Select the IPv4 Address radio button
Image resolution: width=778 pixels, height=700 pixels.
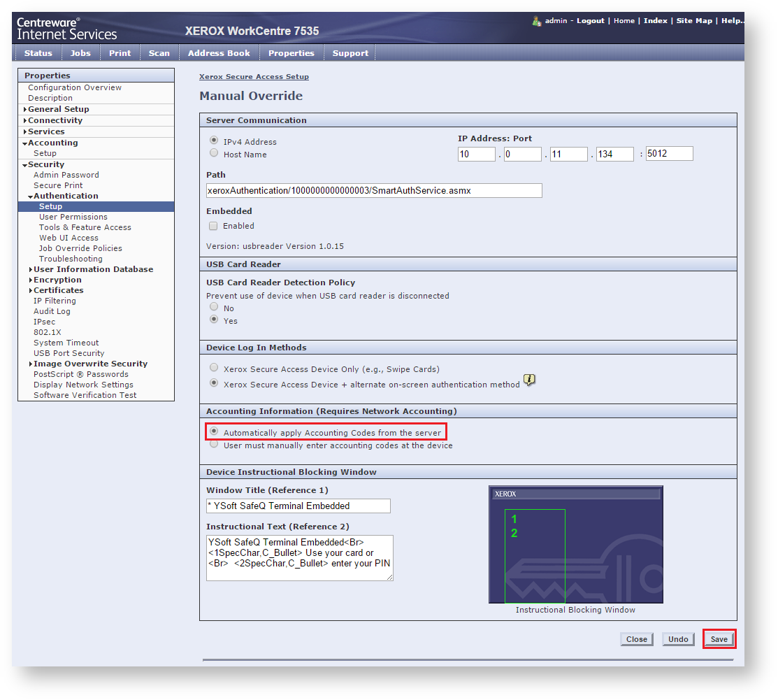(214, 141)
